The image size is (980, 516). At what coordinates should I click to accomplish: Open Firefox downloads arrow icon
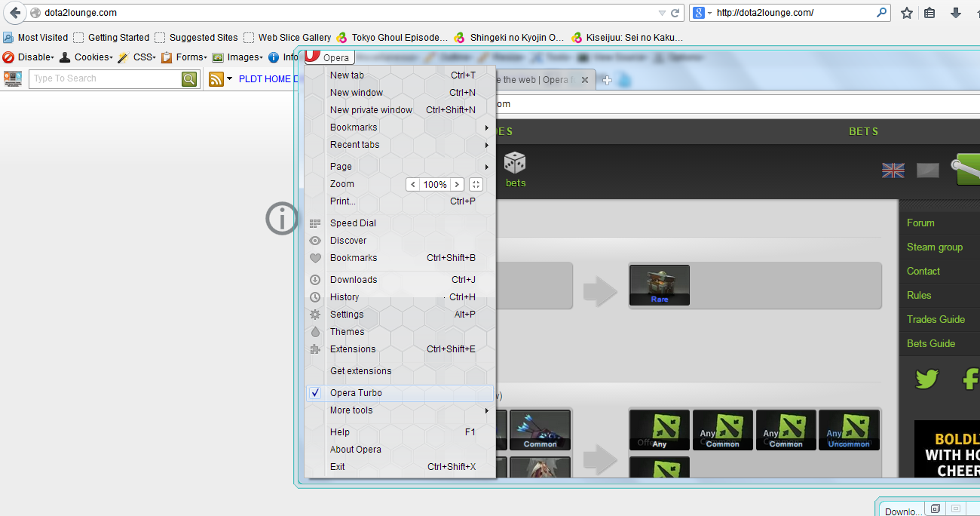pos(956,13)
